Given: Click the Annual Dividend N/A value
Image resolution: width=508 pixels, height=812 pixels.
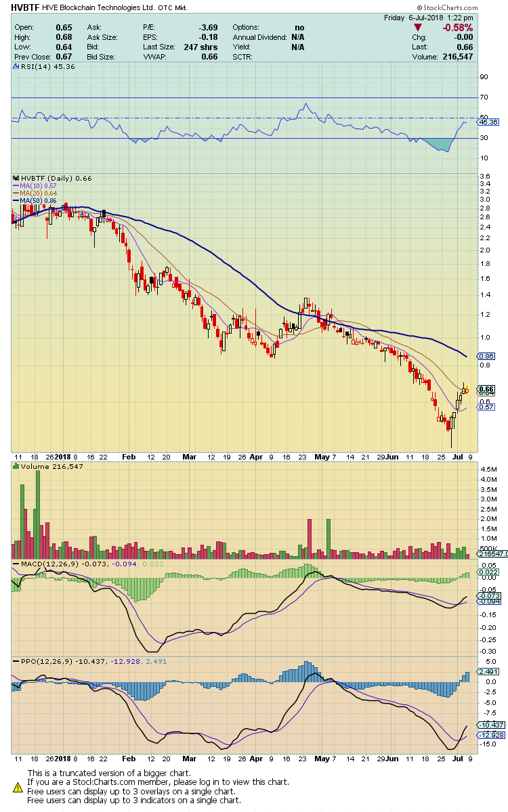Looking at the screenshot, I should 298,37.
